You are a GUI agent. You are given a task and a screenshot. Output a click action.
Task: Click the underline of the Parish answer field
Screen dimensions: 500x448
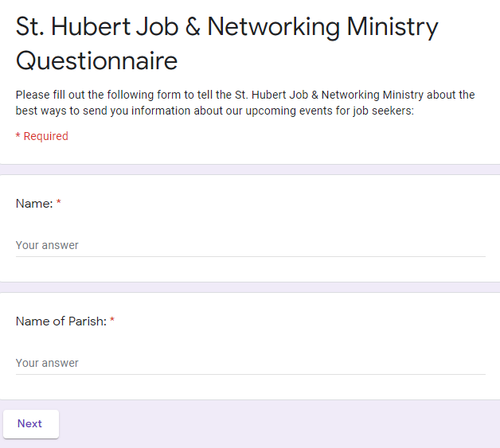point(250,374)
